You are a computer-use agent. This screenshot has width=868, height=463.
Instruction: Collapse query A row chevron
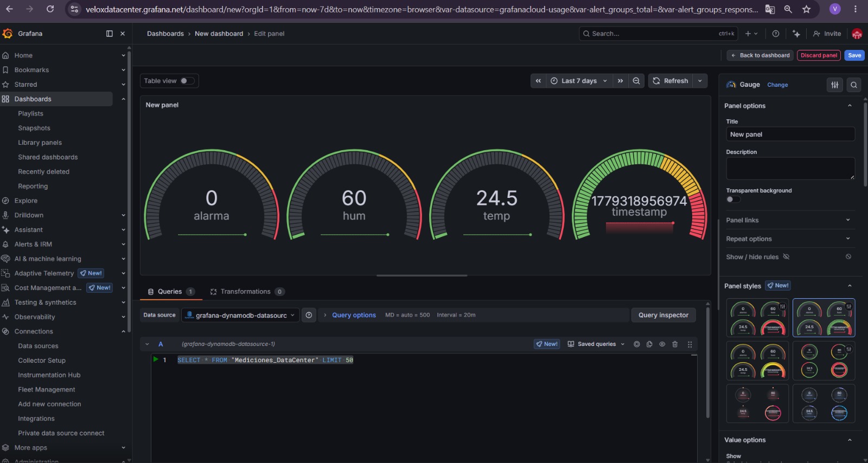(147, 344)
